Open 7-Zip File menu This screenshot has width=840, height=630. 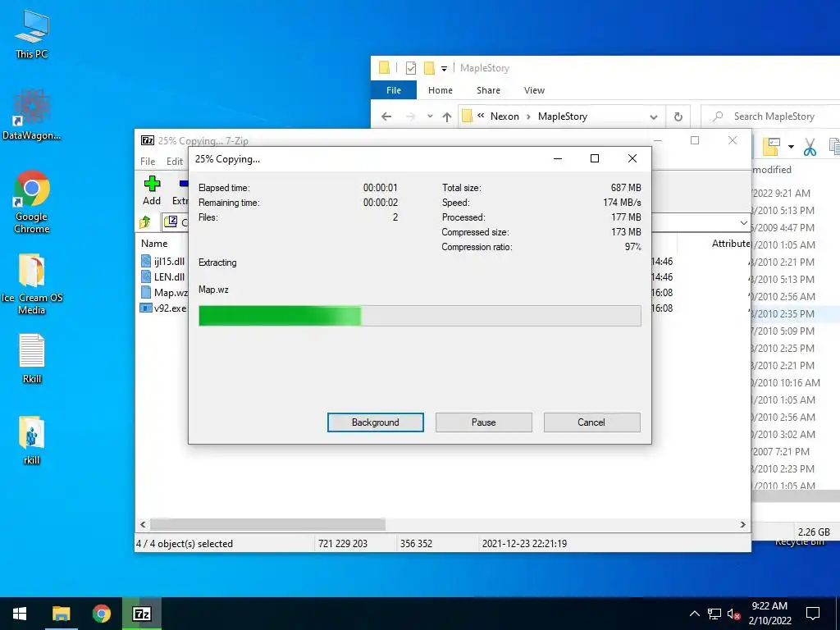coord(148,162)
